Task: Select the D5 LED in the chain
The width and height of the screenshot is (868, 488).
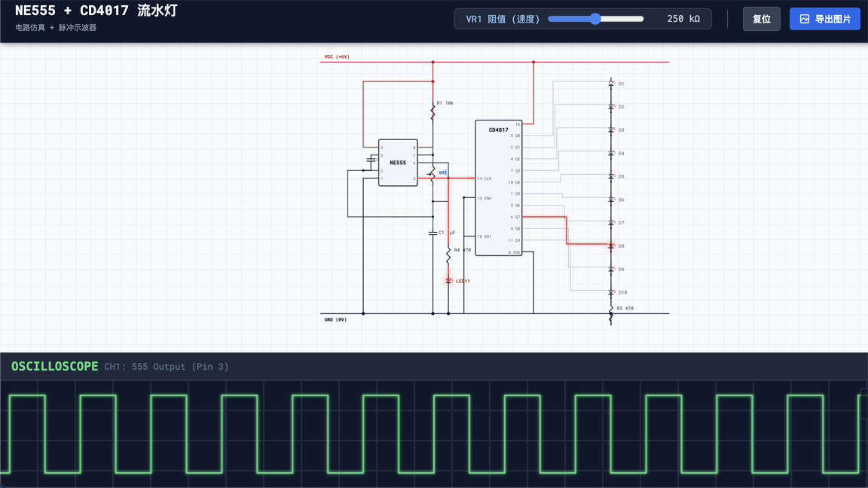Action: pyautogui.click(x=611, y=176)
